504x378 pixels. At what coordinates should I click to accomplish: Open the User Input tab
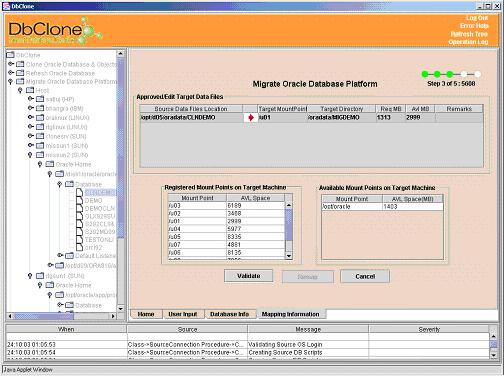(183, 314)
